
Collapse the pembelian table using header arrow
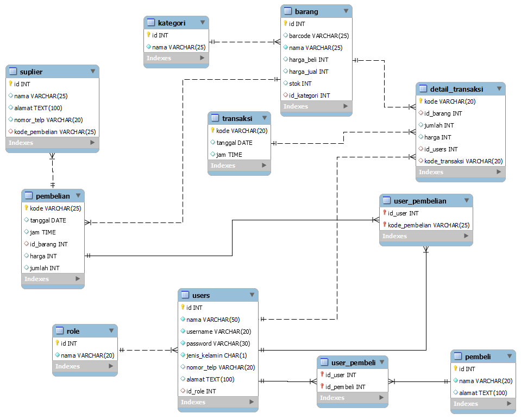(77, 195)
